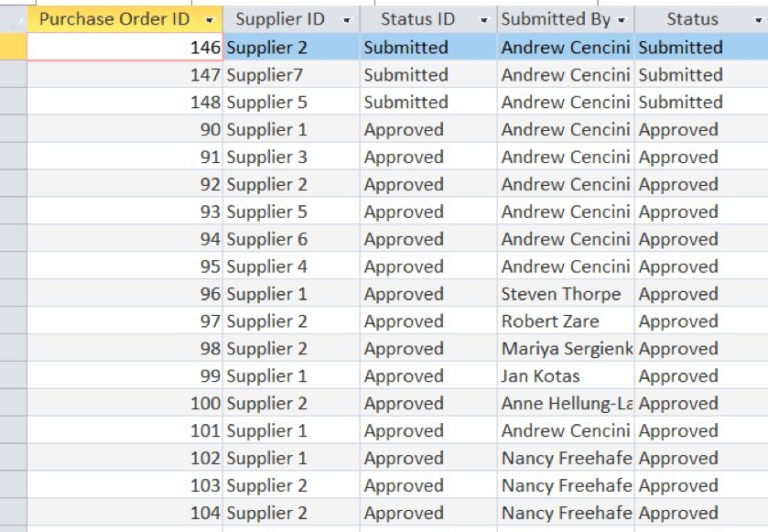Expand Submitted By column dropdown arrow
This screenshot has height=532, width=768.
tap(621, 20)
